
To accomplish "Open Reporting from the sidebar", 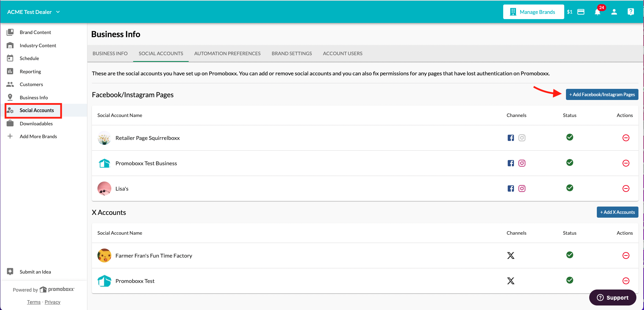I will (x=30, y=72).
